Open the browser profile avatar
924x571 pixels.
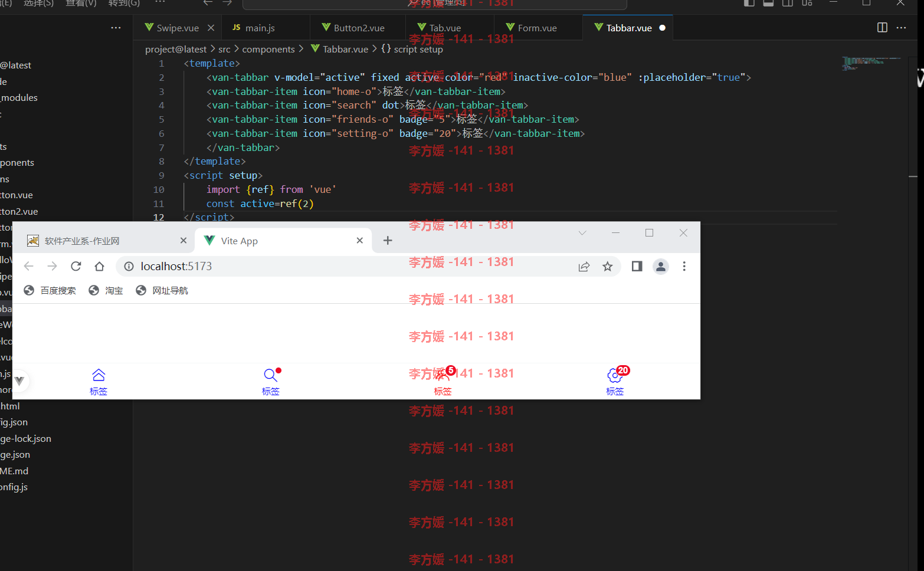[661, 267]
